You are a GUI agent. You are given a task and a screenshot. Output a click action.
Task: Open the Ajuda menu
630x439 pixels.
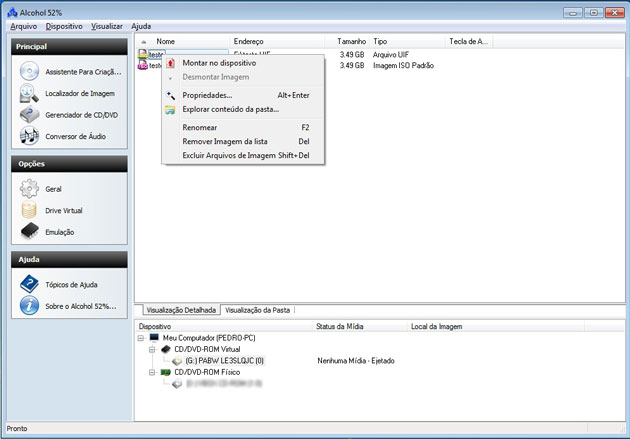coord(141,27)
